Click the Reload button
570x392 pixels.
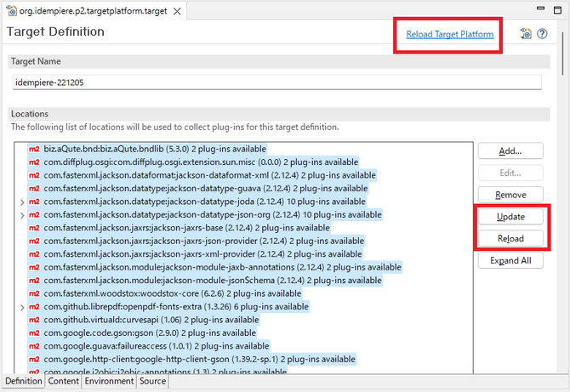pos(510,238)
